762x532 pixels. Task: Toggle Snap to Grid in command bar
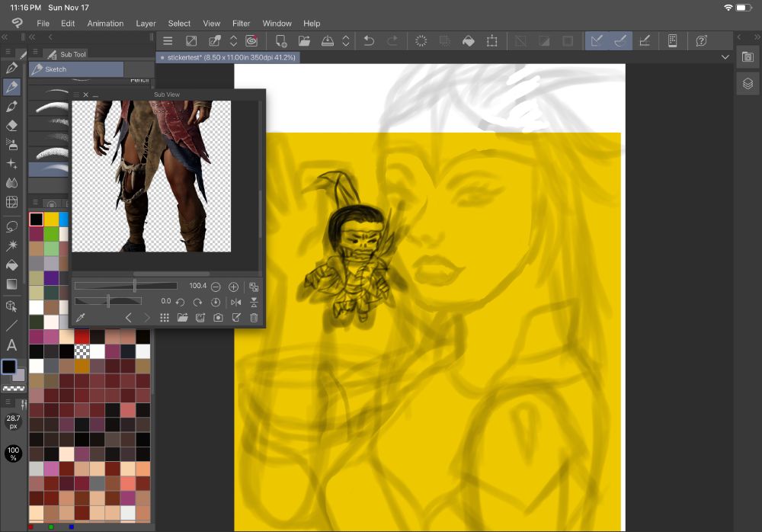click(645, 41)
